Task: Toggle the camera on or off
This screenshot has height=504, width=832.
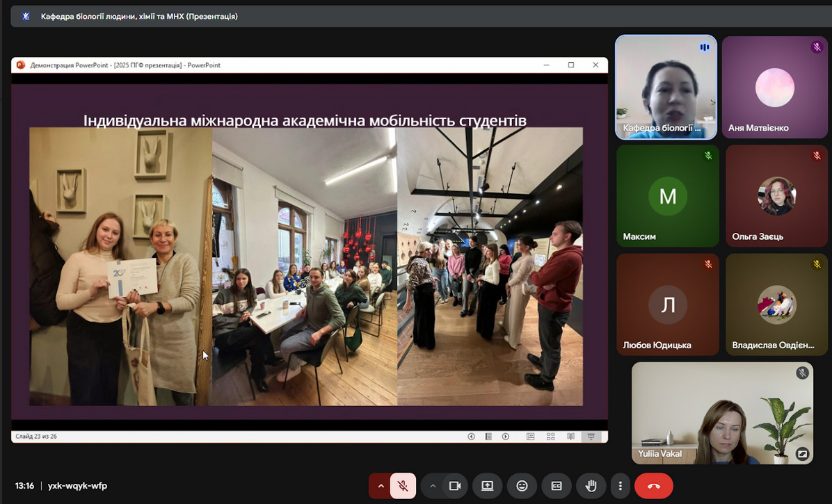Action: click(x=455, y=486)
